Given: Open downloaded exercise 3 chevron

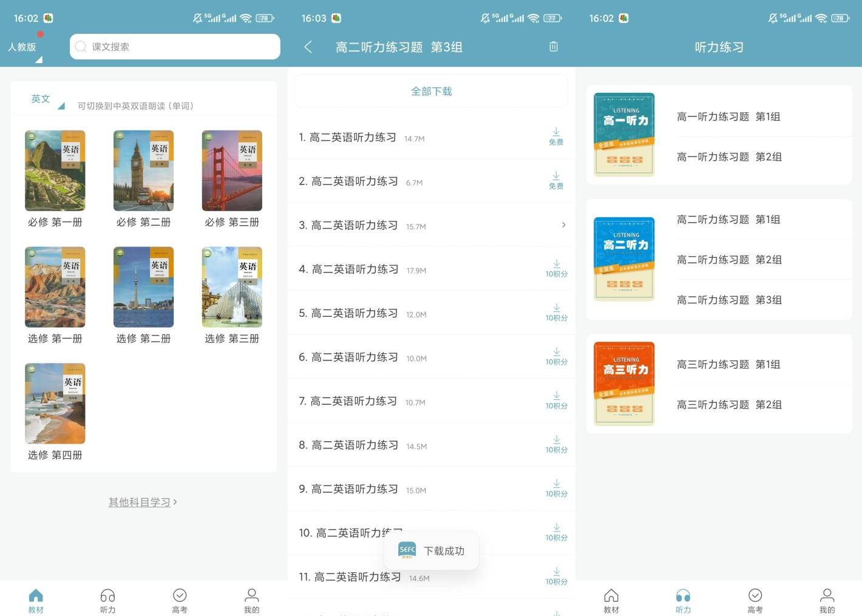Looking at the screenshot, I should point(563,225).
